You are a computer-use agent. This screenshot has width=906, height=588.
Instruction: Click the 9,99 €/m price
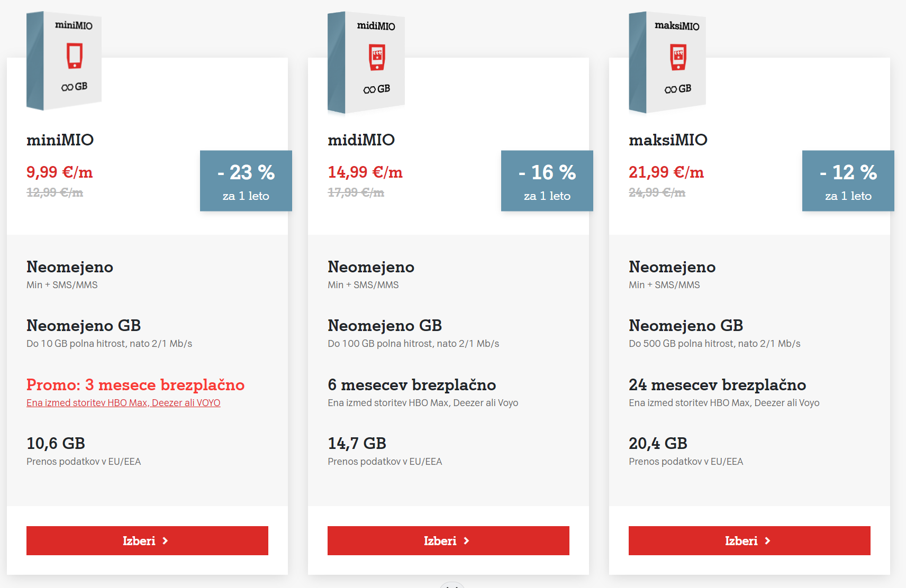[x=60, y=172]
